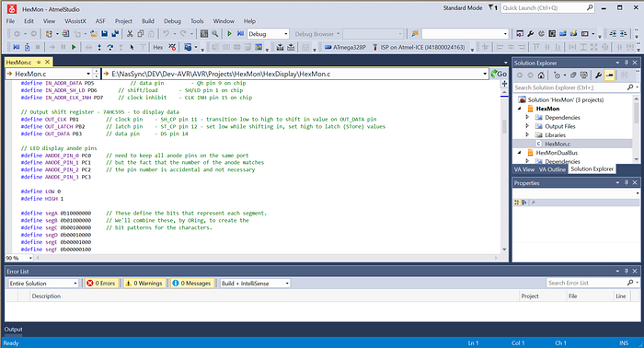Image resolution: width=644 pixels, height=348 pixels.
Task: Click the Alphabetical sort icon in Properties
Action: click(524, 203)
